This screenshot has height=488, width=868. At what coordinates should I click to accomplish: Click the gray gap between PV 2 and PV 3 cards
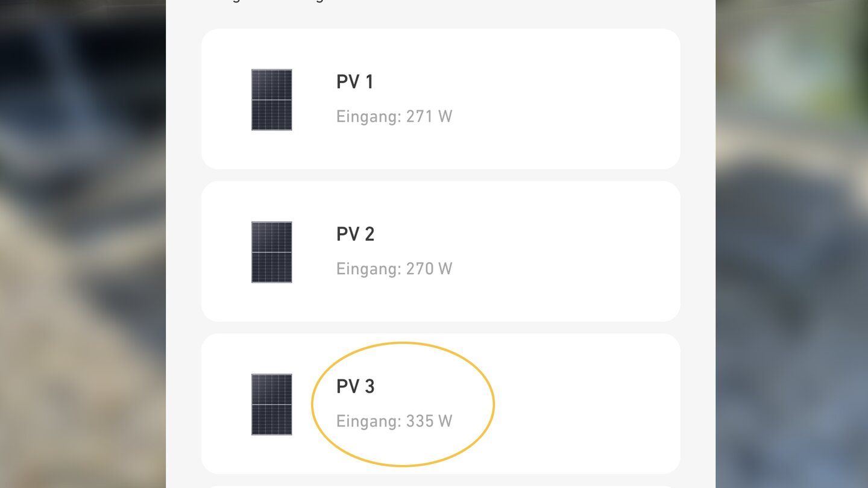pyautogui.click(x=440, y=328)
